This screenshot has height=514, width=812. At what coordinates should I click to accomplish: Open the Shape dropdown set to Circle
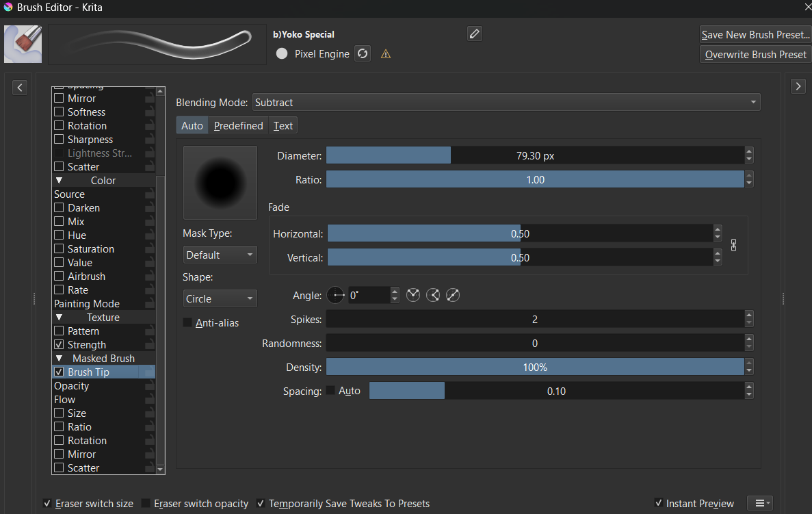click(x=220, y=299)
